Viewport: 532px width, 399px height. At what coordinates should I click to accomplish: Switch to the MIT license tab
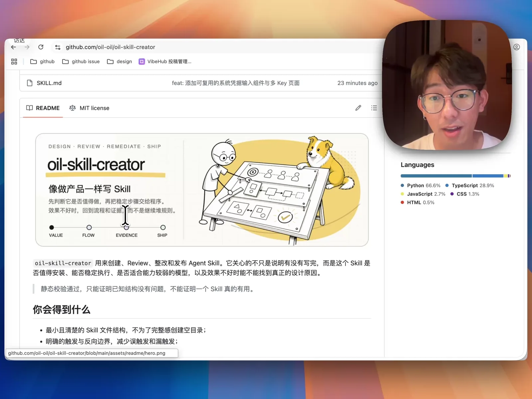pos(89,108)
